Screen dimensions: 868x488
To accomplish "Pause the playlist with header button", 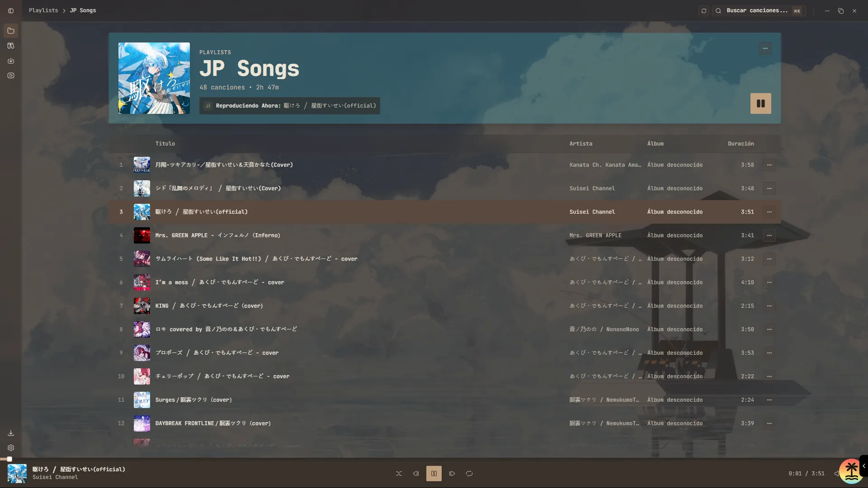I will pyautogui.click(x=761, y=103).
